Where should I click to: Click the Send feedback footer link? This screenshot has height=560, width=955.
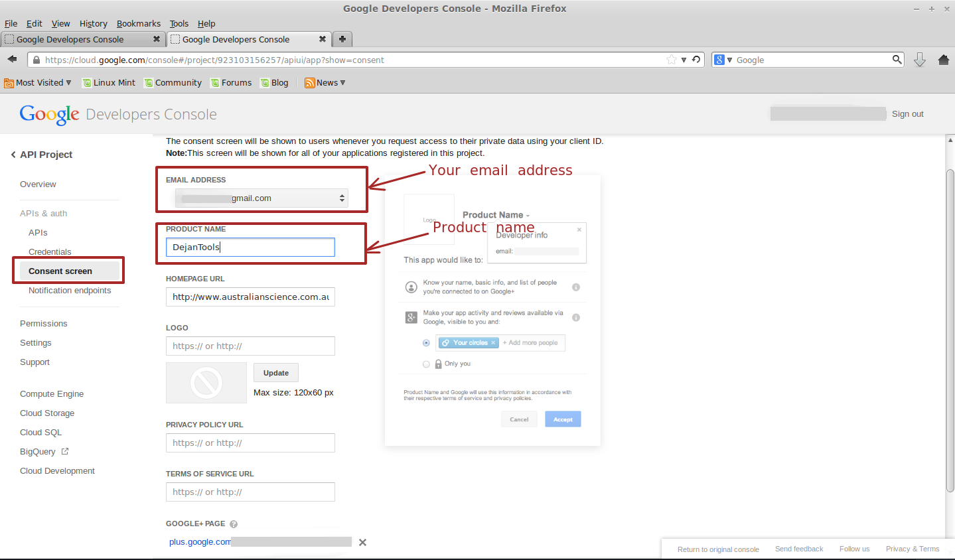799,549
